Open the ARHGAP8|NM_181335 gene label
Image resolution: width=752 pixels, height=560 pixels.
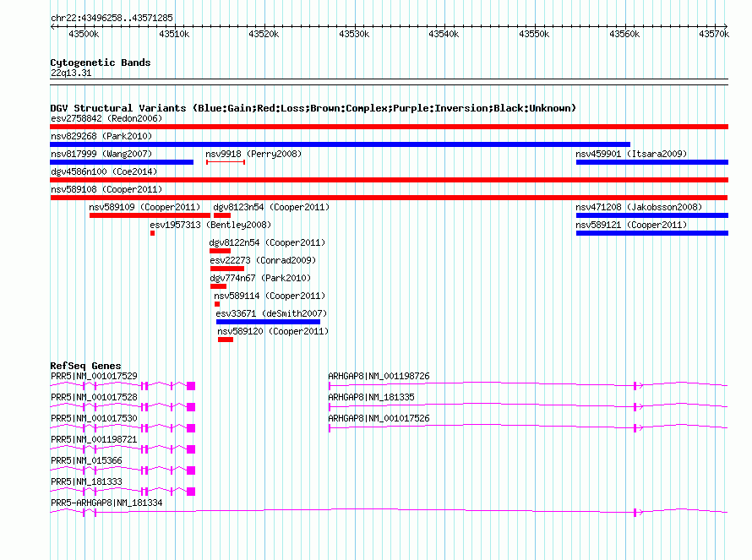(x=371, y=398)
